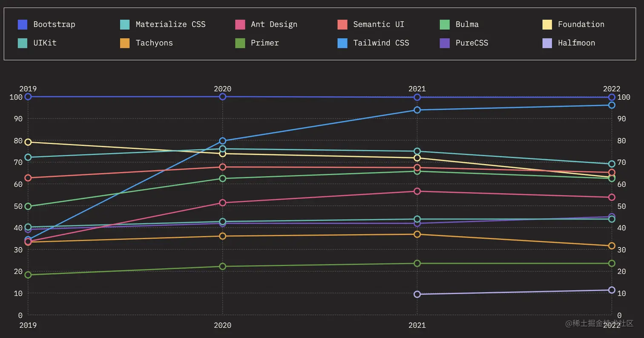Select the Halfmoon legend label
Image resolution: width=644 pixels, height=338 pixels.
point(576,43)
